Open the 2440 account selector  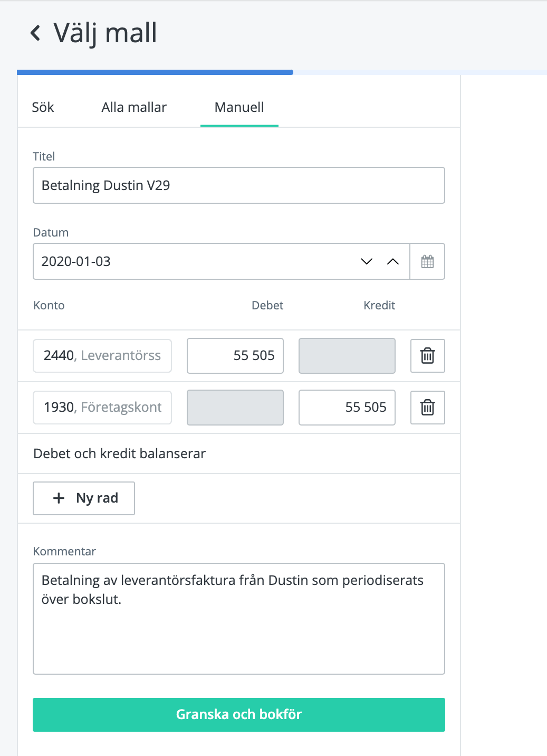click(102, 356)
